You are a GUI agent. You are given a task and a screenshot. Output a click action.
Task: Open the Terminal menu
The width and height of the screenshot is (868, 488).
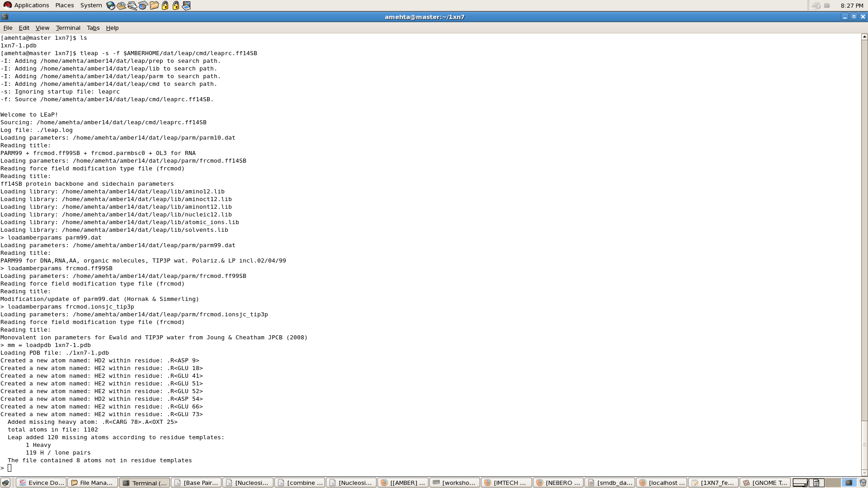coord(68,28)
